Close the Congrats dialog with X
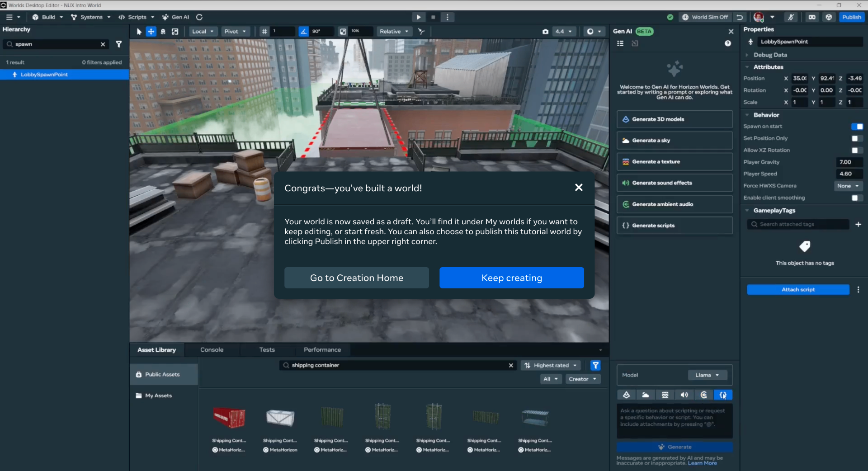The image size is (868, 471). click(x=579, y=188)
